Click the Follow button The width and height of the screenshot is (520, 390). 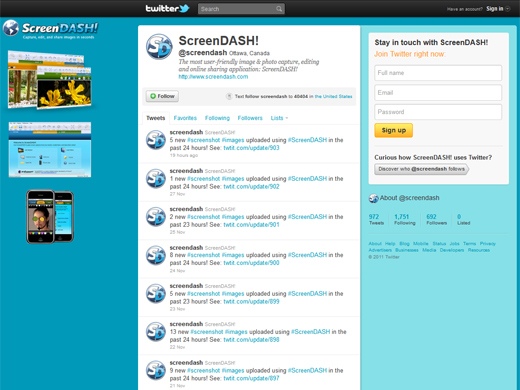coord(162,96)
